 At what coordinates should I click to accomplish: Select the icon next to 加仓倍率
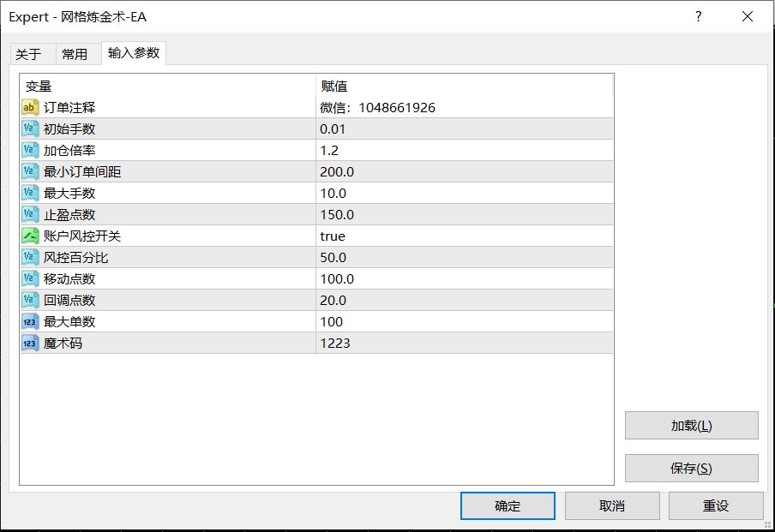tap(30, 151)
